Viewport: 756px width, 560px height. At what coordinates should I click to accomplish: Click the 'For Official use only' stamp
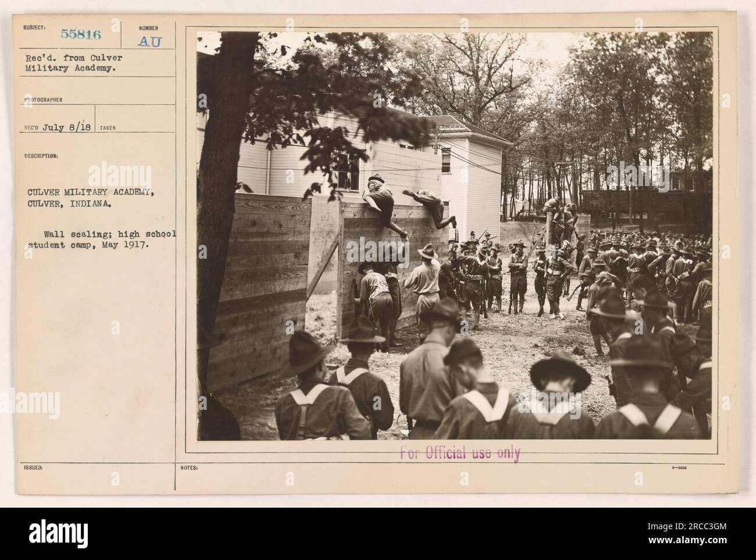(459, 454)
